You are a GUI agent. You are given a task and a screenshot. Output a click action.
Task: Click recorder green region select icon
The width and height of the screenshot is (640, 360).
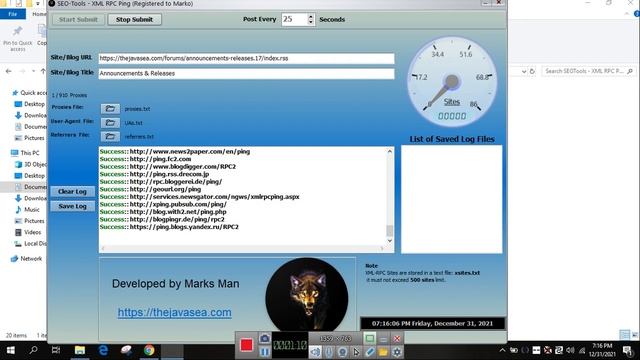click(x=369, y=338)
